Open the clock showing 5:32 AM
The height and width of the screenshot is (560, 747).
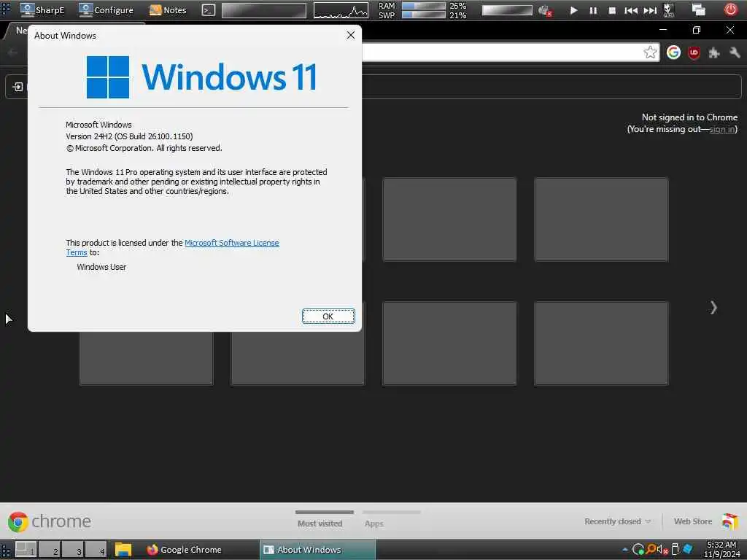tap(721, 550)
